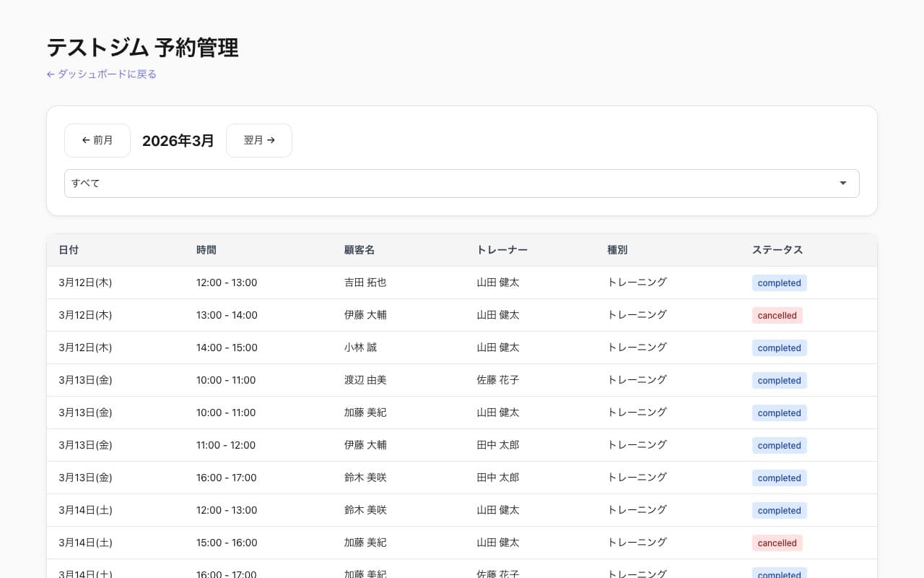Click トレーニング type in 小林 誠 row

[x=637, y=348]
